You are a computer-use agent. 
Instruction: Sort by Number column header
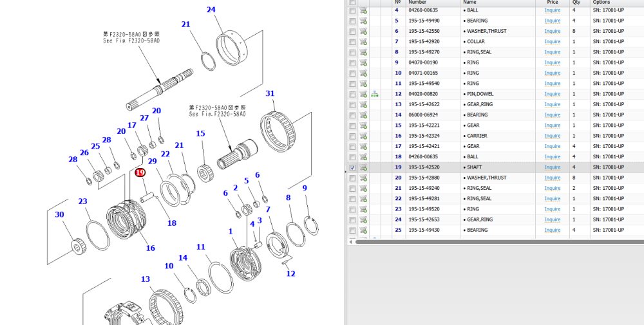(417, 2)
